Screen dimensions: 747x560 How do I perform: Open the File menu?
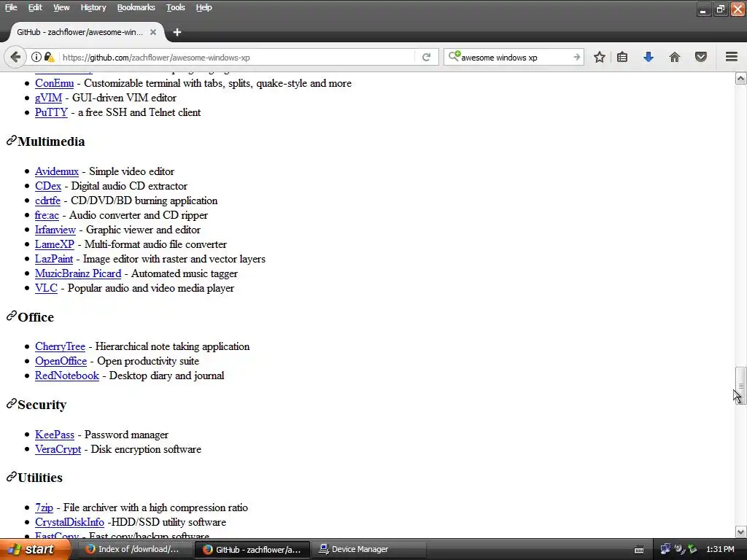click(x=11, y=7)
